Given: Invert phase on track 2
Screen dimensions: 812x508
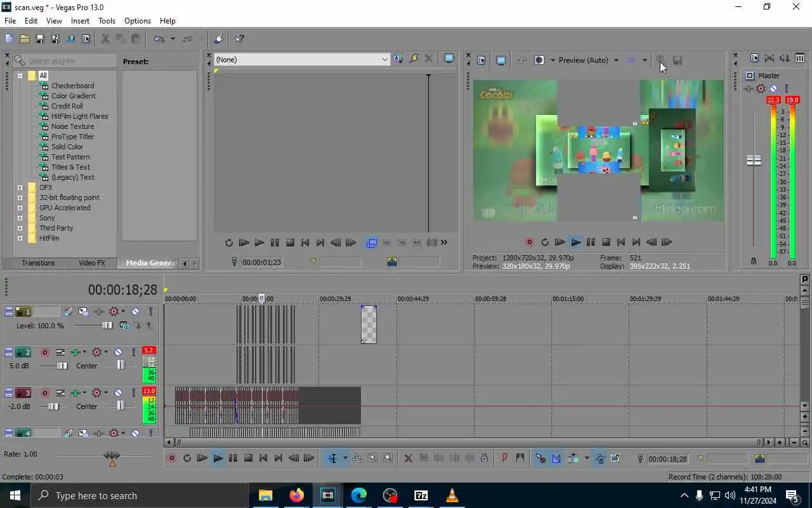Looking at the screenshot, I should (60, 352).
